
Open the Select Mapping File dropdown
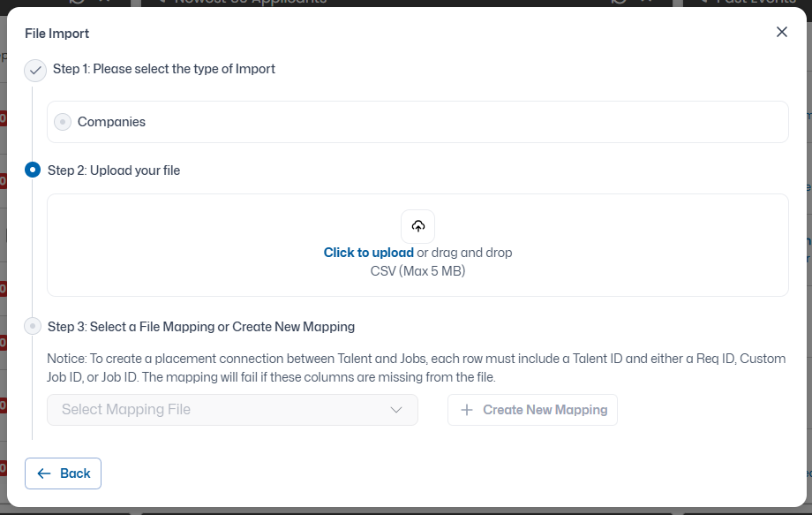[232, 410]
